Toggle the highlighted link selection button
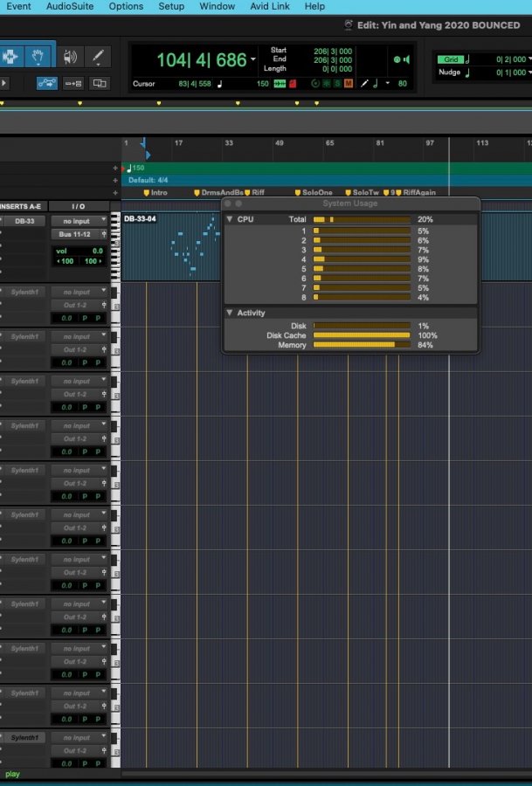The height and width of the screenshot is (786, 532). 47,84
